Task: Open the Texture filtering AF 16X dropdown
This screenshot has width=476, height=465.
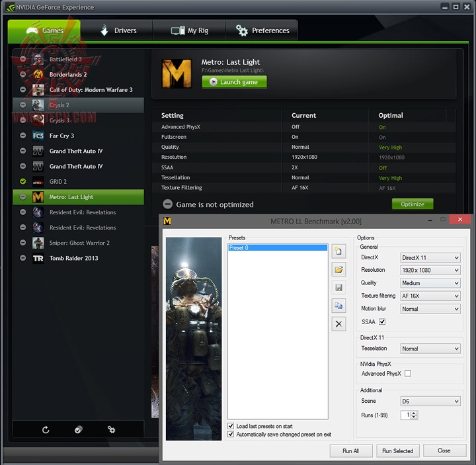Action: click(430, 296)
